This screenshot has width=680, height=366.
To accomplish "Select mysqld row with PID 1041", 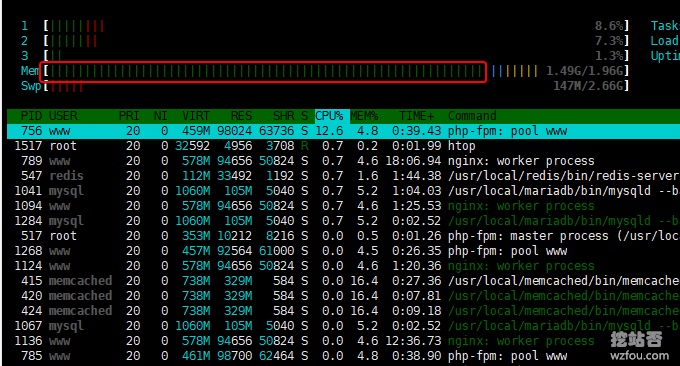I will 343,191.
